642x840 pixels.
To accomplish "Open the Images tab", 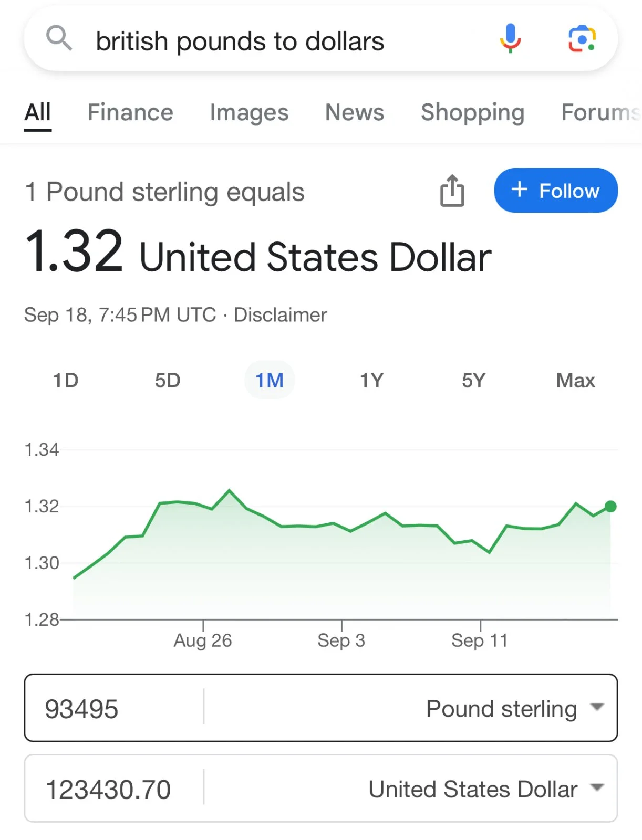I will click(249, 112).
